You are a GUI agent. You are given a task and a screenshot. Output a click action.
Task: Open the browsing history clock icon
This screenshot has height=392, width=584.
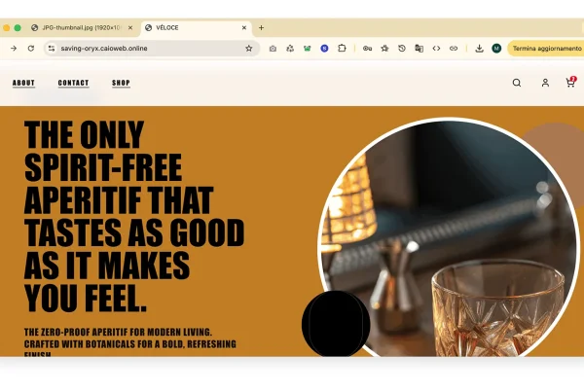click(x=401, y=49)
